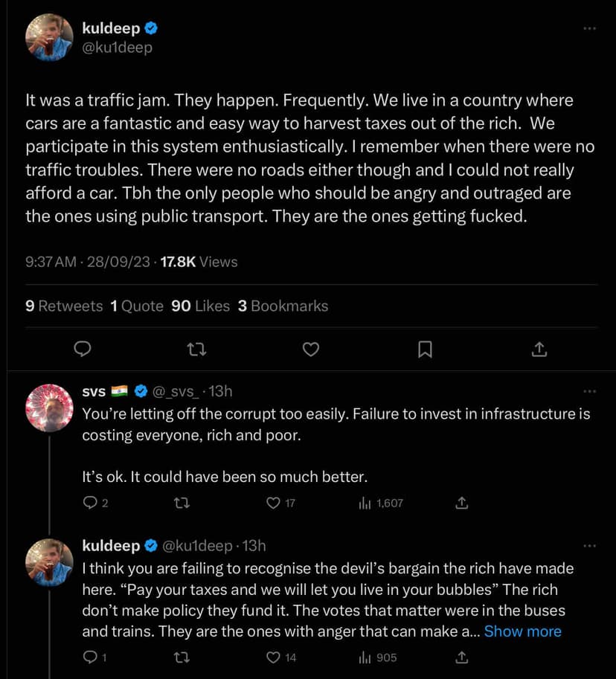Like kuldeep's reply with 14 likes
Viewport: 616px width, 679px height.
point(273,657)
